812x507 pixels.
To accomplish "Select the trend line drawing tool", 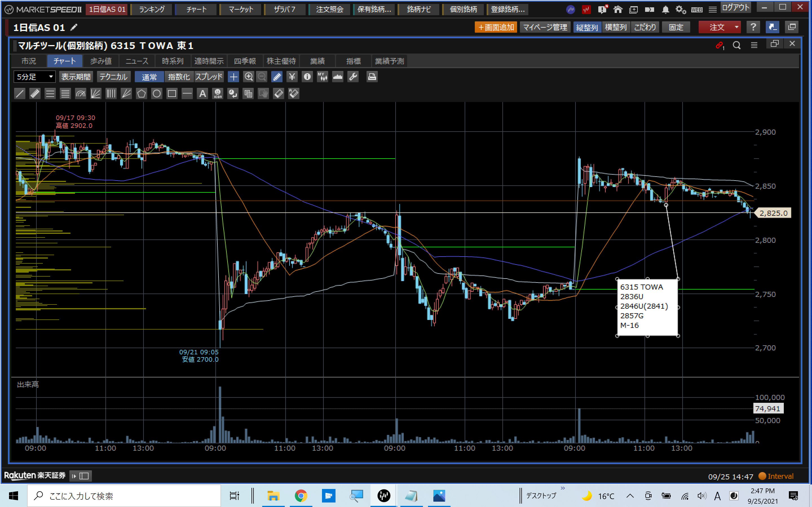I will 20,94.
